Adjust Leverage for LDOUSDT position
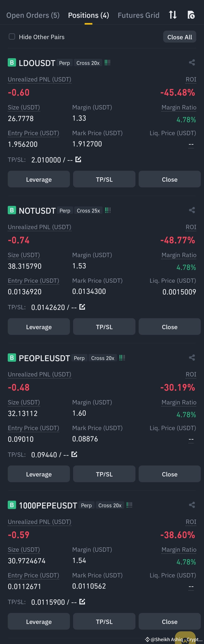204x644 pixels. pos(39,179)
